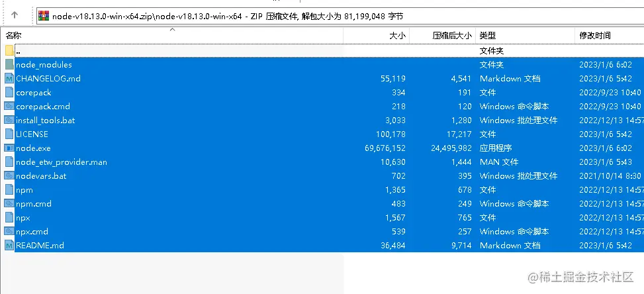The width and height of the screenshot is (644, 294).
Task: Select the CHANGELOG.md file name
Action: click(x=48, y=78)
